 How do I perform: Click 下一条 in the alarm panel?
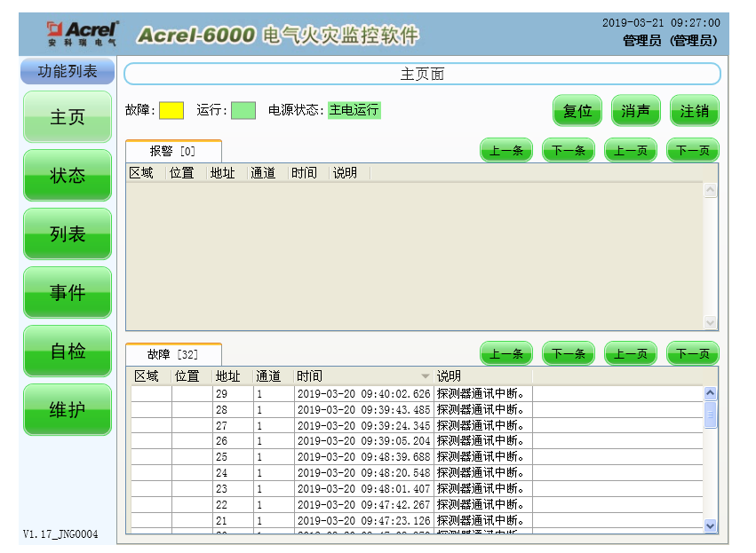pyautogui.click(x=569, y=150)
